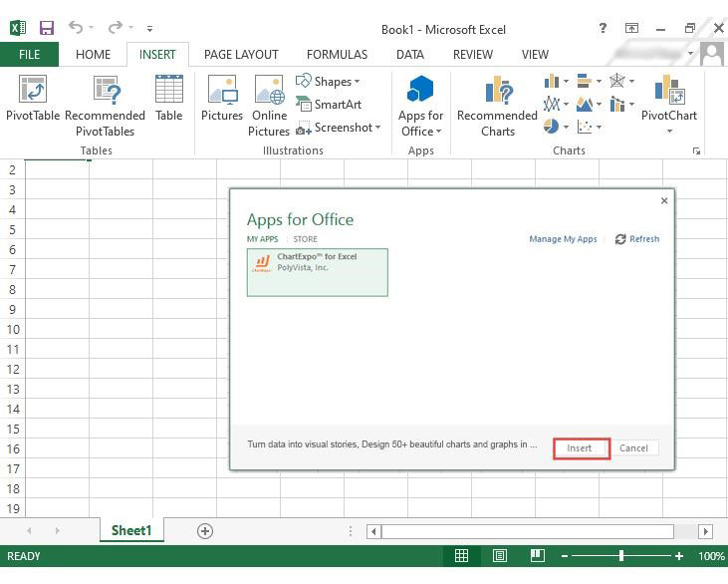Insert a Table from the ribbon

(x=169, y=98)
